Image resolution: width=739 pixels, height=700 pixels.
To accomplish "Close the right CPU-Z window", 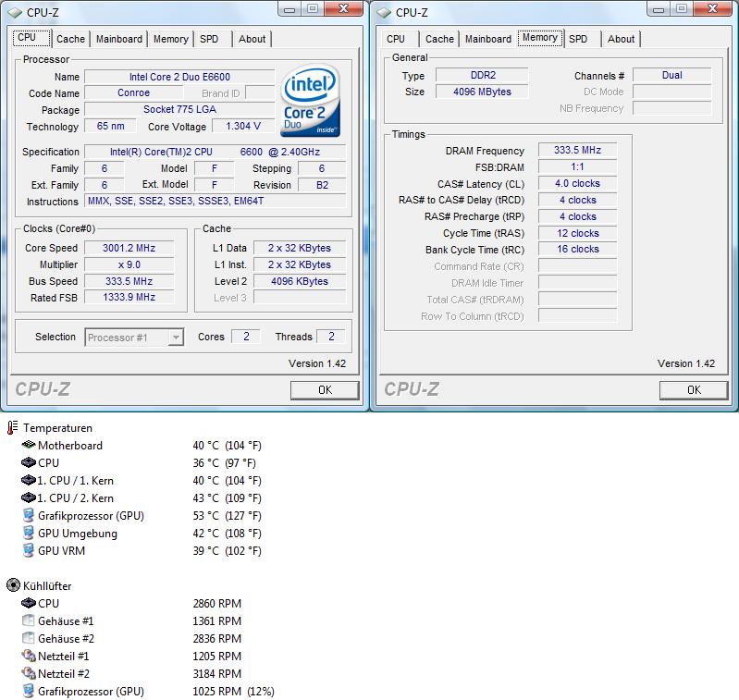I will click(x=712, y=8).
